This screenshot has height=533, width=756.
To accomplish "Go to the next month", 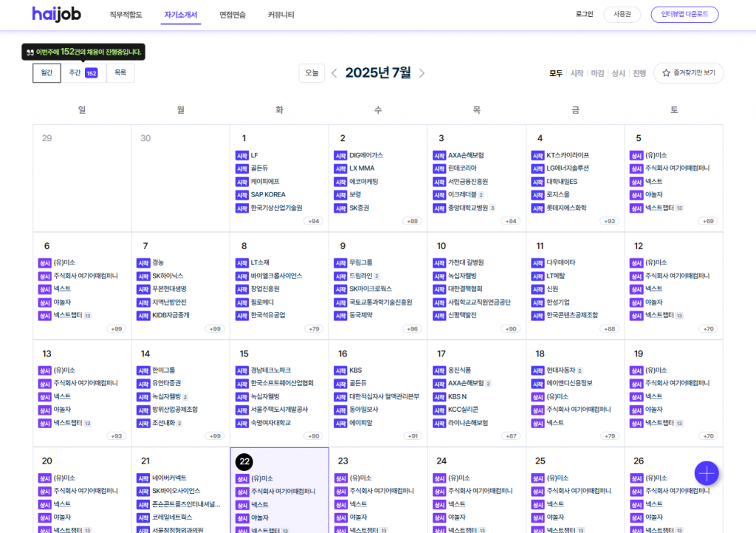I will tap(422, 73).
